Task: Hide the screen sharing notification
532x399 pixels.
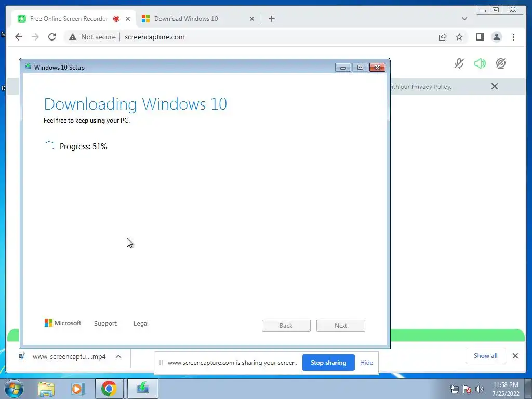Action: (x=366, y=363)
